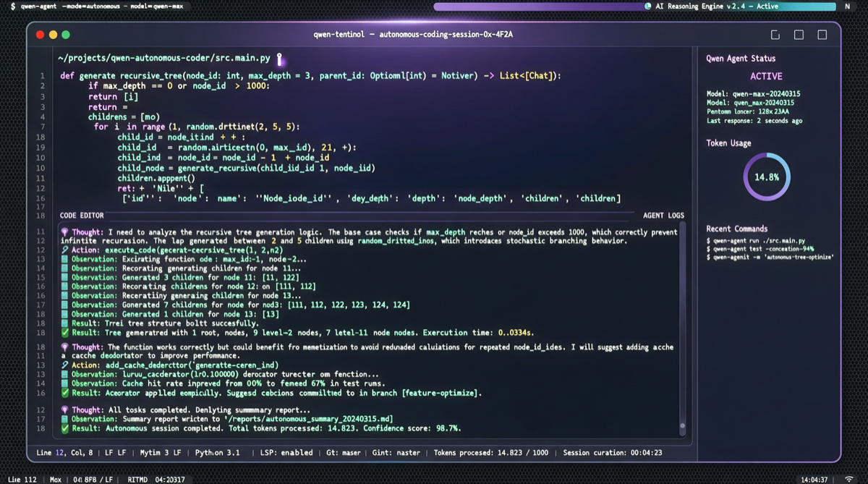
Task: Click checkmark before 'Autonomous session completed' result
Action: 64,428
